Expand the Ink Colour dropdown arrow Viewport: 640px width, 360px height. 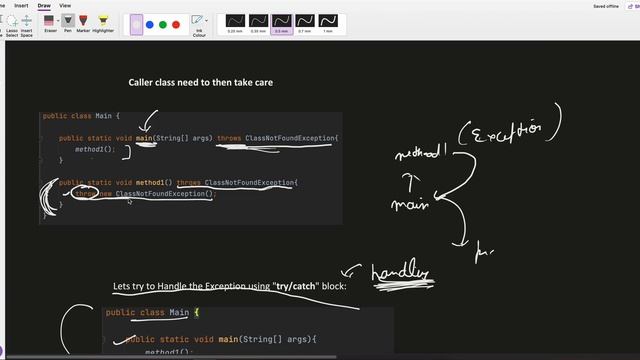(x=207, y=20)
